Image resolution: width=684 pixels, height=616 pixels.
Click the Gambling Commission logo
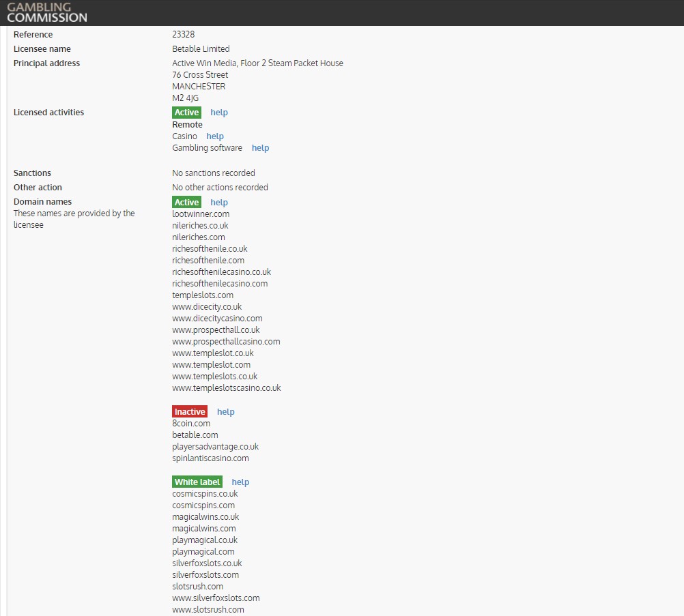(x=47, y=13)
